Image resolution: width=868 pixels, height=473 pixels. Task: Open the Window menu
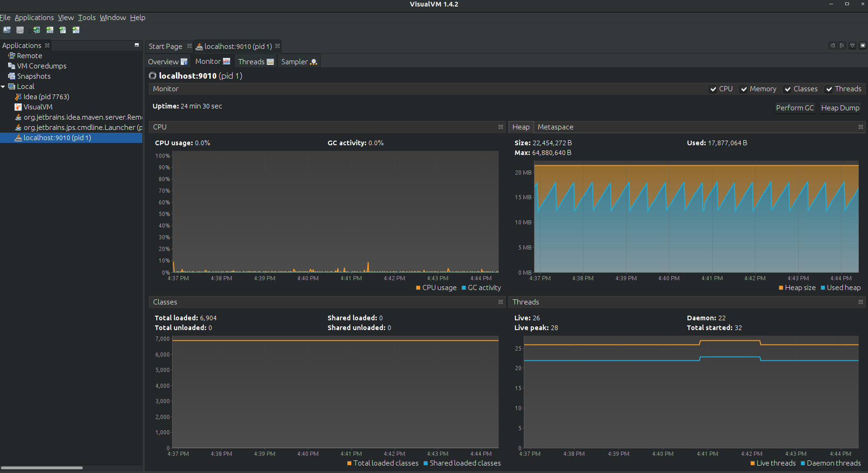coord(113,18)
